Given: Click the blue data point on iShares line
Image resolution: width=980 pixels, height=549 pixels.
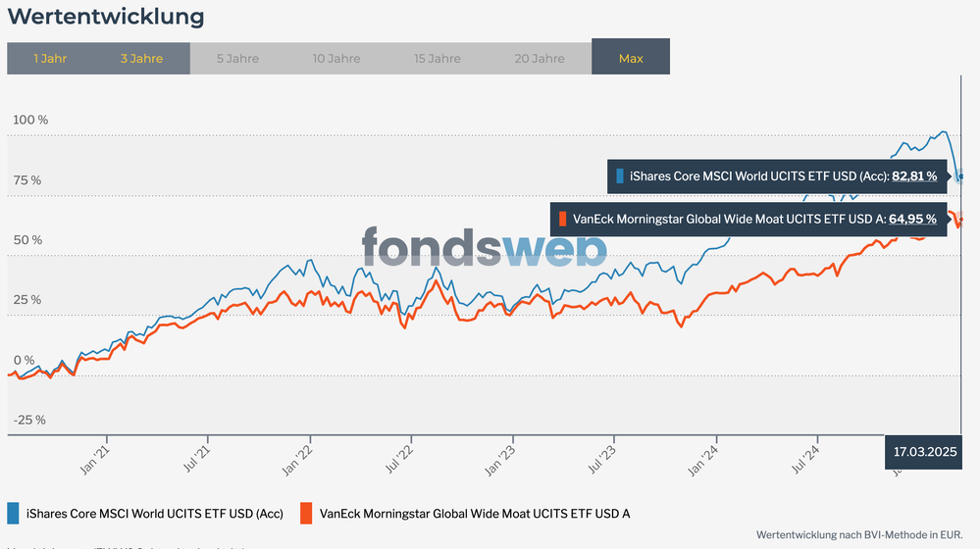Looking at the screenshot, I should pos(960,176).
